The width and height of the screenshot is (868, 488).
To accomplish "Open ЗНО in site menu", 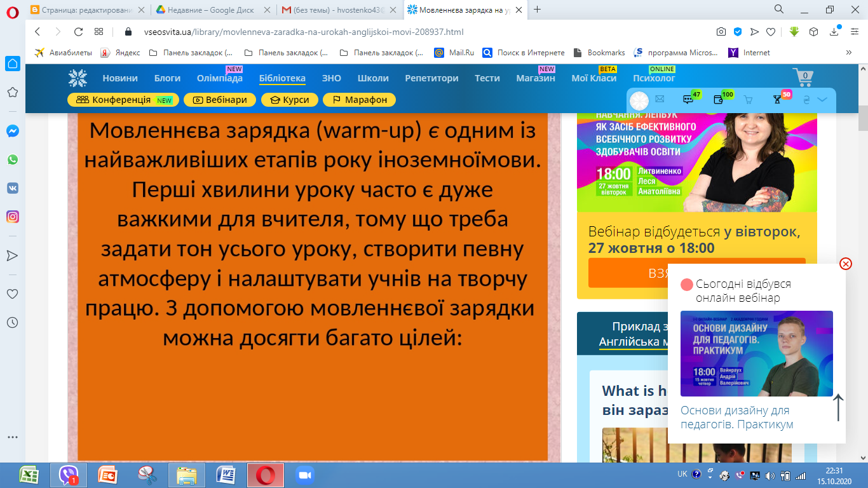I will click(x=331, y=78).
